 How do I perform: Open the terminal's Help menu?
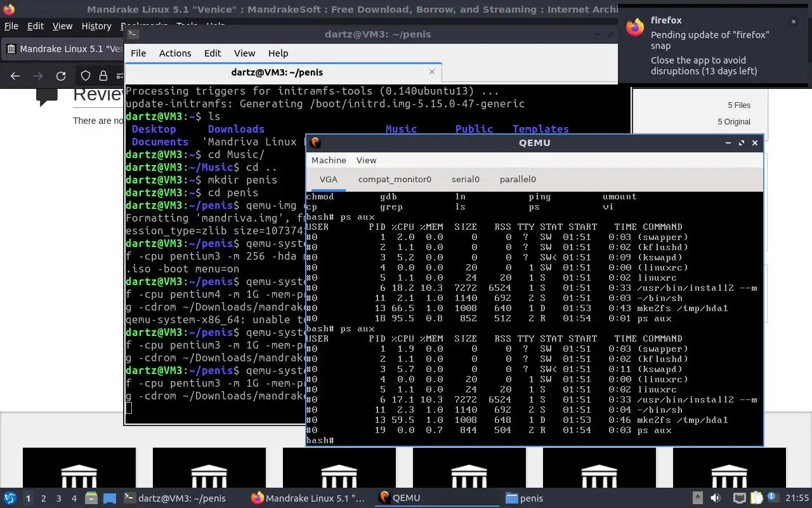coord(278,53)
